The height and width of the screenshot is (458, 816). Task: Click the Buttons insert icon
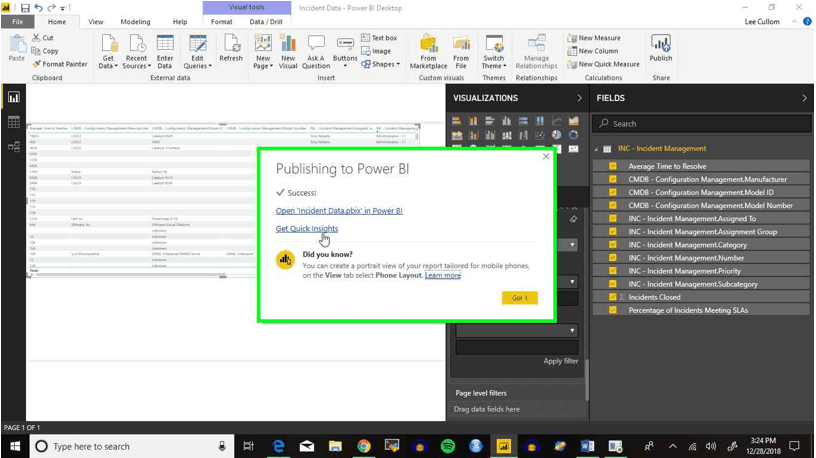pos(345,51)
